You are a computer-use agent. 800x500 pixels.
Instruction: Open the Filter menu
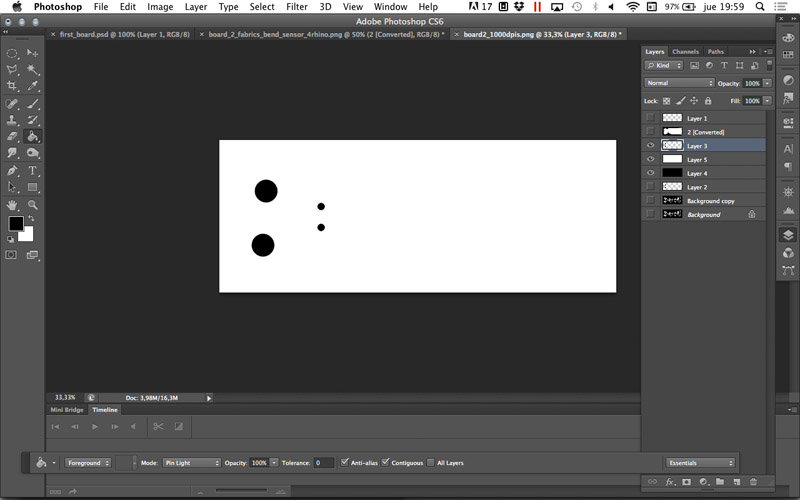click(x=296, y=7)
